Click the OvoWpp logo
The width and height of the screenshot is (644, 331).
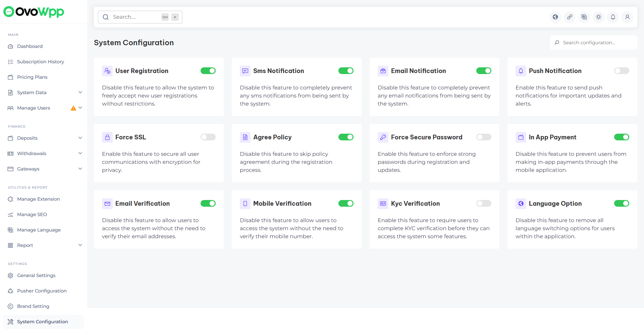tap(34, 12)
